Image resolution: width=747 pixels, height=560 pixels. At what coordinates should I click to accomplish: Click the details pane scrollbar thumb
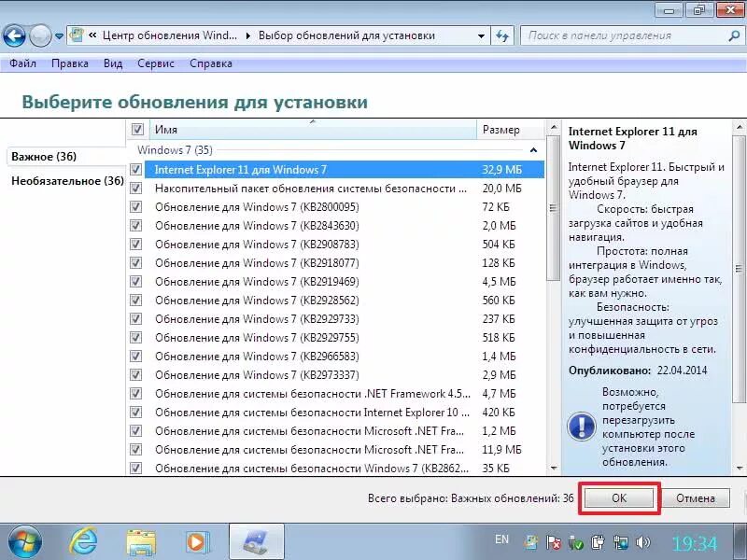pos(739,269)
